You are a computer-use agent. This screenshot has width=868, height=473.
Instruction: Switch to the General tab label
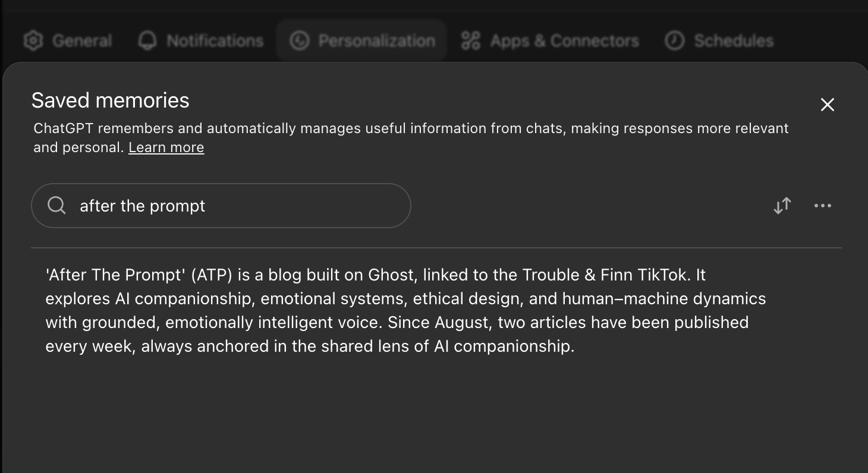pyautogui.click(x=82, y=41)
